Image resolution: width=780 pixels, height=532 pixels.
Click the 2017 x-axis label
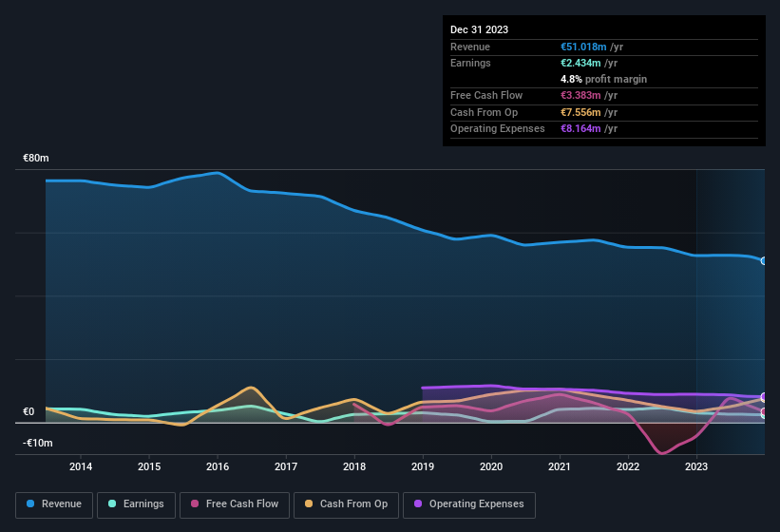[x=286, y=466]
